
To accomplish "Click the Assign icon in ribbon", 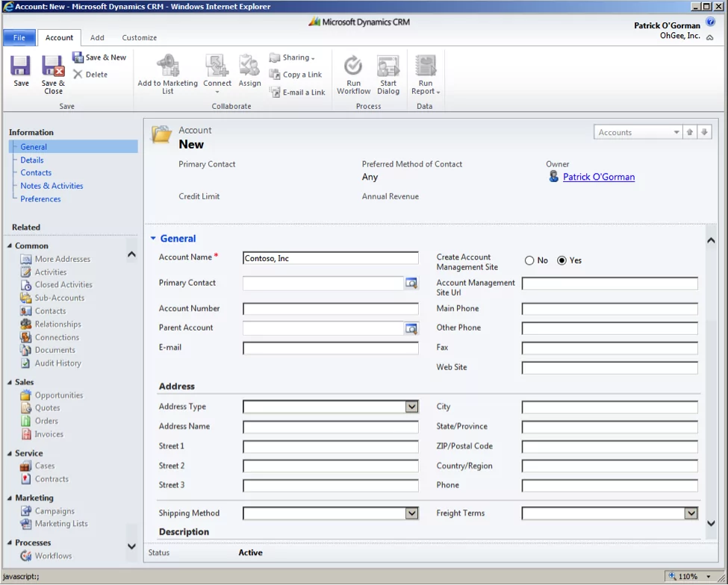I will [x=249, y=66].
